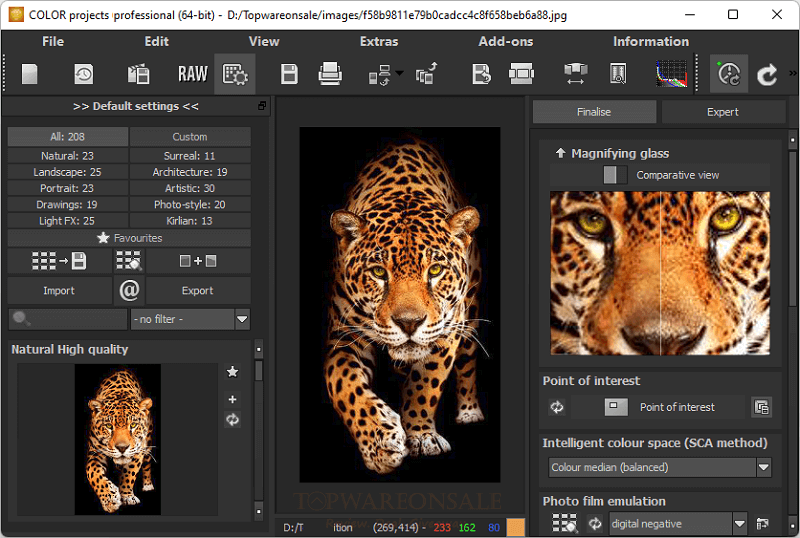Toggle the Favourites filter
The width and height of the screenshot is (800, 538).
129,238
